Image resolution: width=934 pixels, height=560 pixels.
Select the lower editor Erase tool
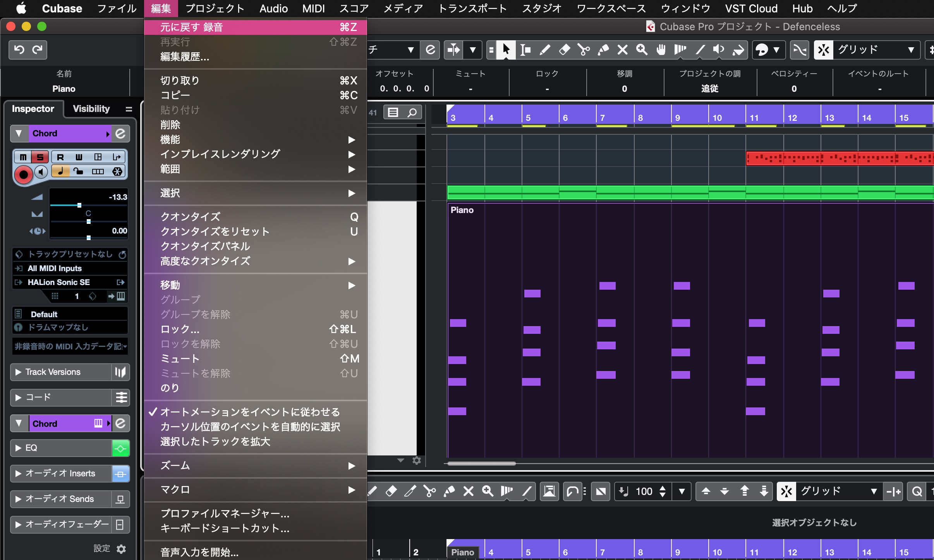391,491
